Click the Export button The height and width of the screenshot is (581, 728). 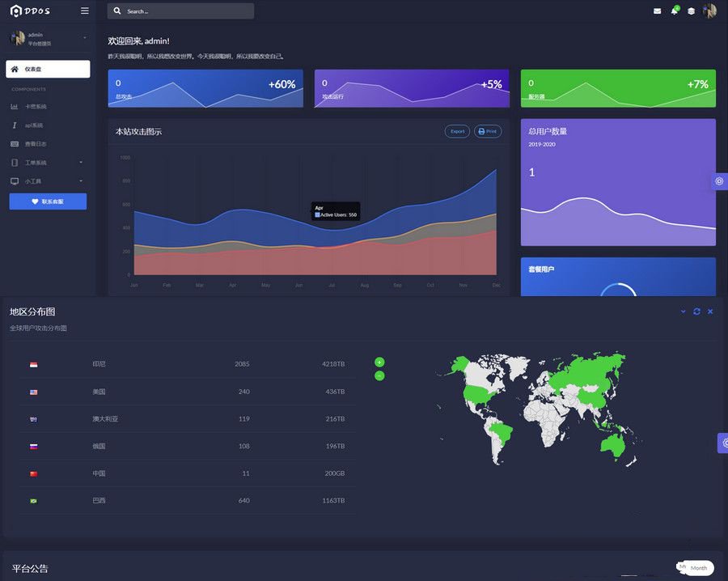coord(457,131)
